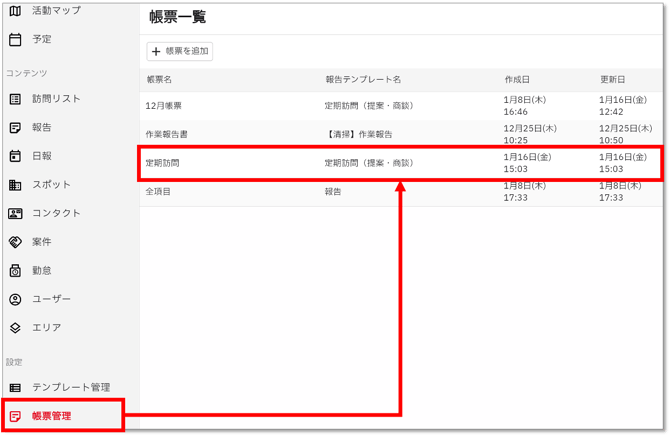Click the 日報 daily report icon
This screenshot has width=670, height=436.
pos(15,156)
